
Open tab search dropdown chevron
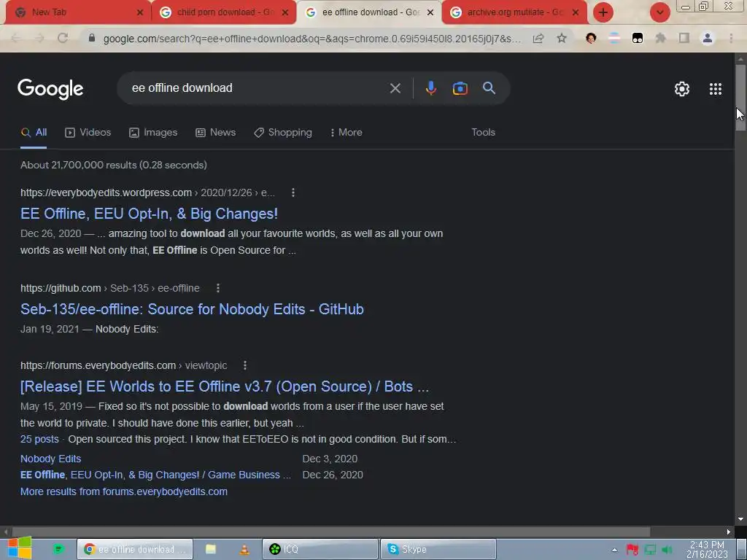pos(659,12)
